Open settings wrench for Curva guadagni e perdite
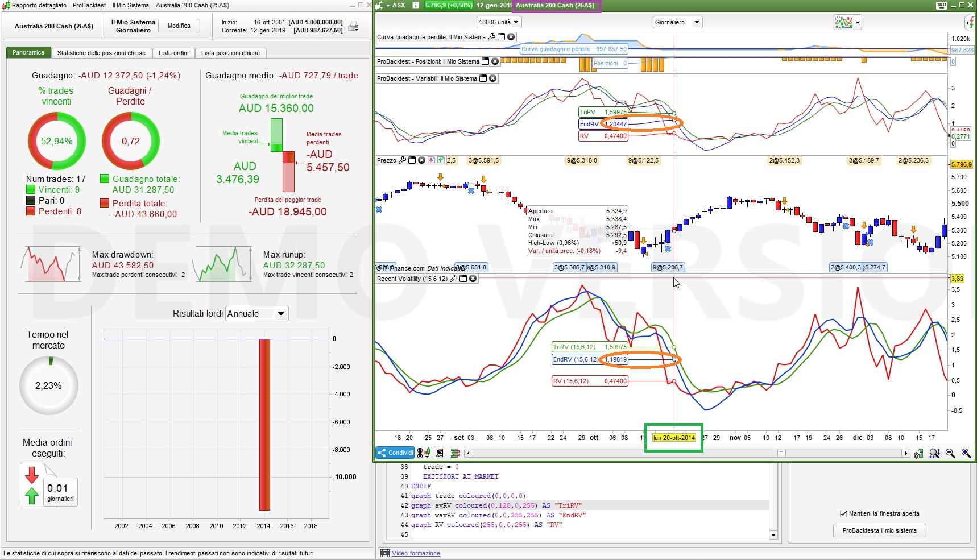The image size is (977, 560). (x=492, y=37)
